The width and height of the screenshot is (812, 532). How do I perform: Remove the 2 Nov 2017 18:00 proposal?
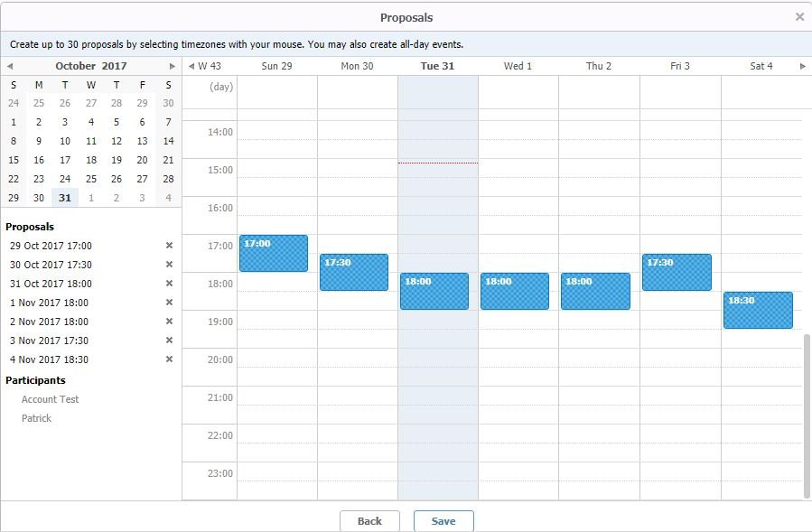[169, 322]
